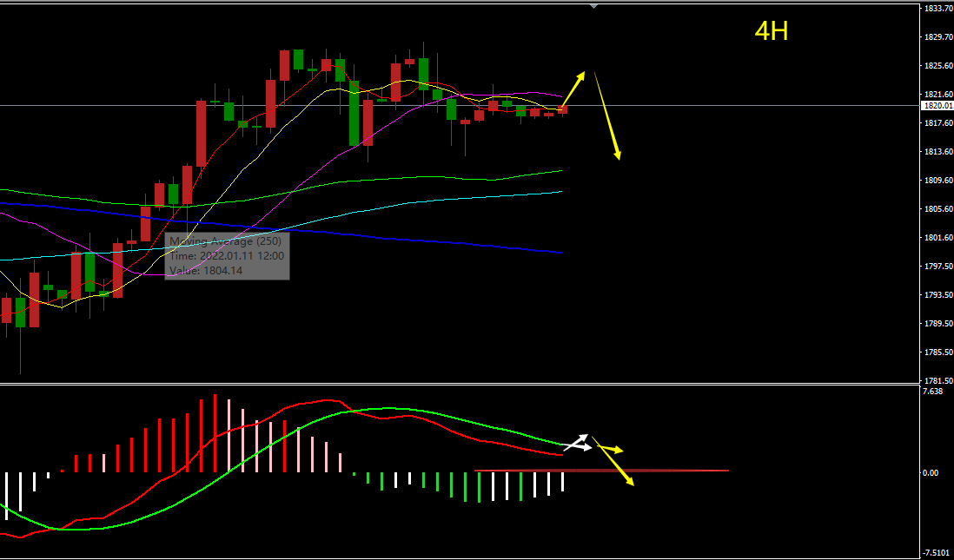
Task: Click the 1829.70 price scale value
Action: point(937,37)
